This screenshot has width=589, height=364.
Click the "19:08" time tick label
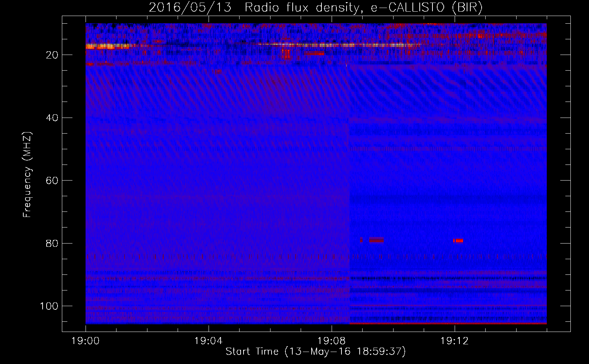tap(332, 341)
